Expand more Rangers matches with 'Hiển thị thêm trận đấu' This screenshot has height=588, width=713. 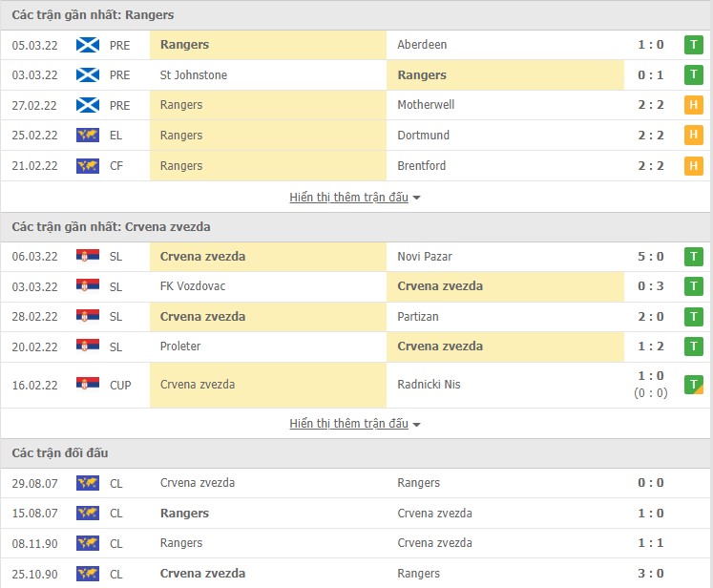348,198
